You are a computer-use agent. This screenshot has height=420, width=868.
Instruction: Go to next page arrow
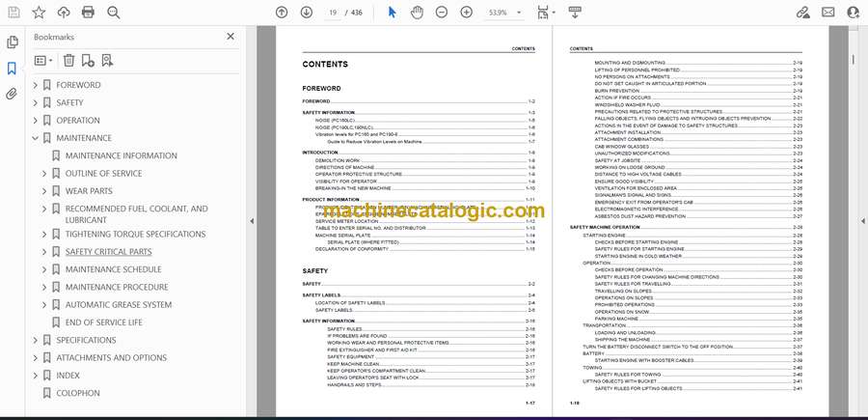[307, 13]
